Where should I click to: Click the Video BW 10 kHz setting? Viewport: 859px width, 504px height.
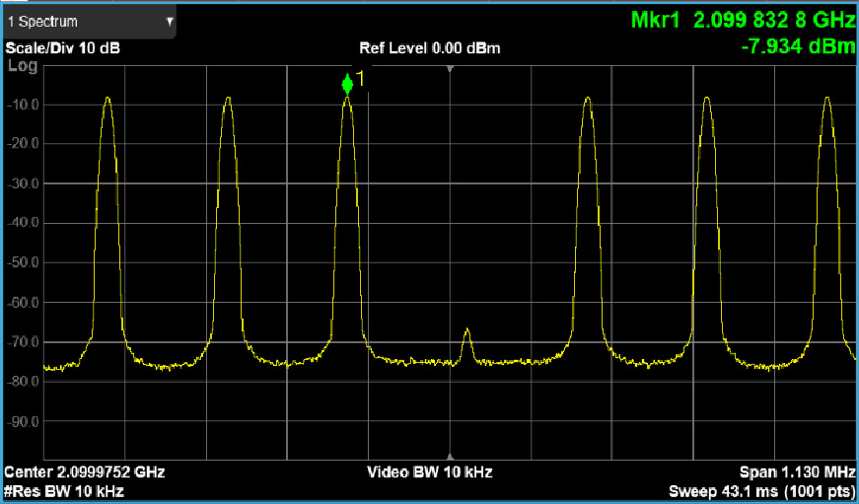(430, 472)
